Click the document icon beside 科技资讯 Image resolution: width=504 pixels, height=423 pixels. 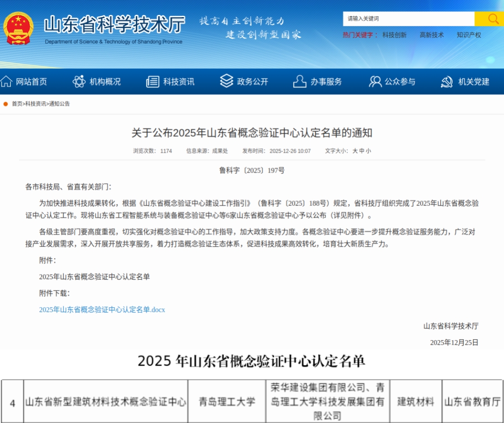153,82
